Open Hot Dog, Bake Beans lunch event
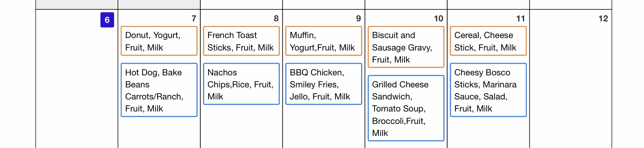Screen dimensions: 644x148 (159, 90)
